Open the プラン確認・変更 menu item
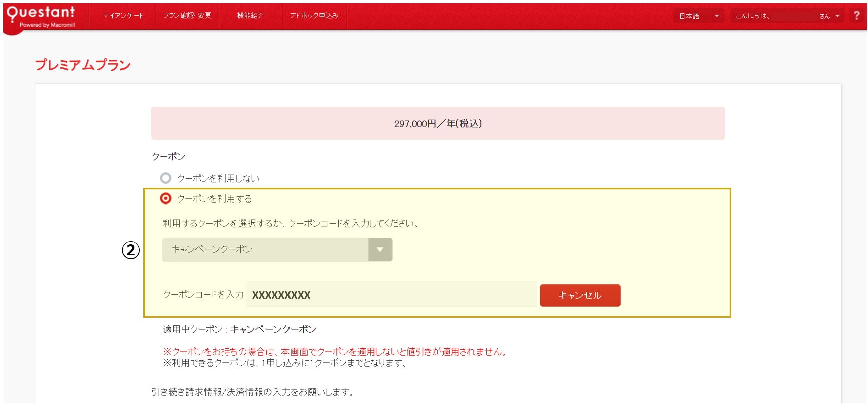The height and width of the screenshot is (407, 868). 187,16
